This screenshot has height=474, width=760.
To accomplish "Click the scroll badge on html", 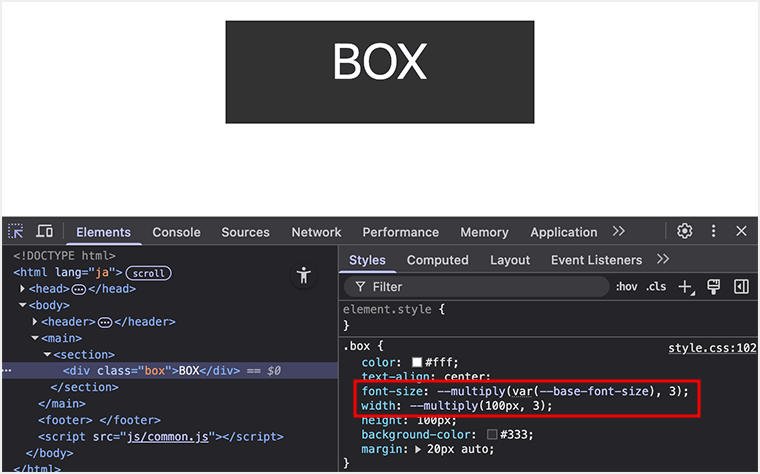I will [148, 273].
